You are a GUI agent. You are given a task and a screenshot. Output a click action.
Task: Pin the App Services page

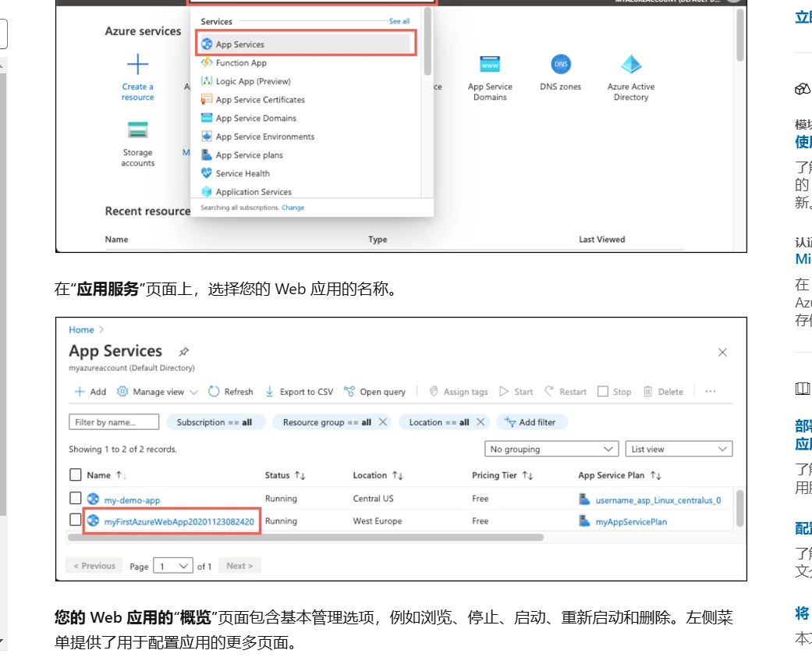pos(184,352)
